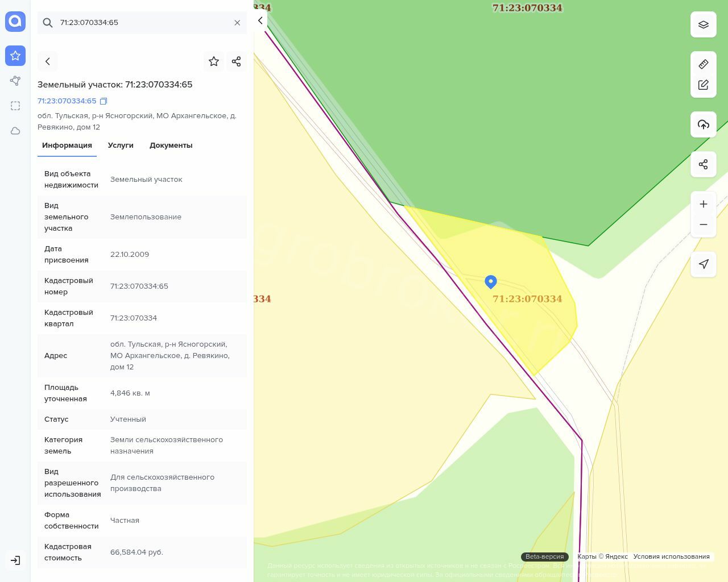Open the map layers panel
This screenshot has width=728, height=582.
(704, 24)
